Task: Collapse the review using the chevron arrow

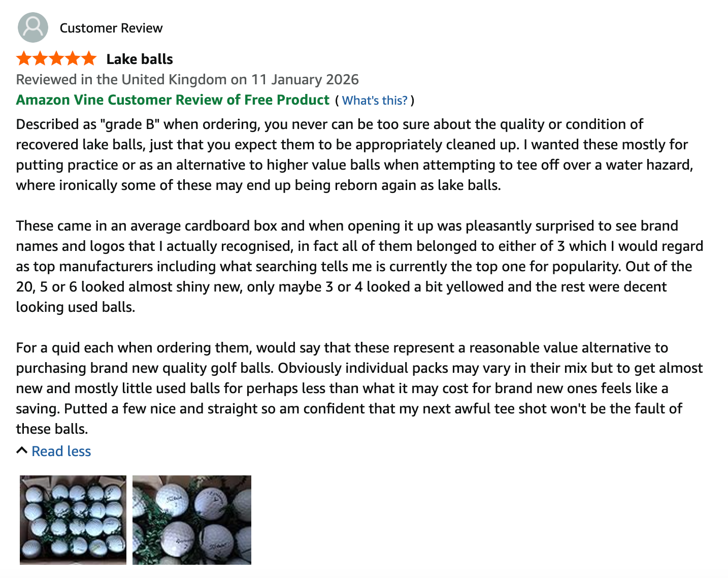Action: click(x=22, y=451)
